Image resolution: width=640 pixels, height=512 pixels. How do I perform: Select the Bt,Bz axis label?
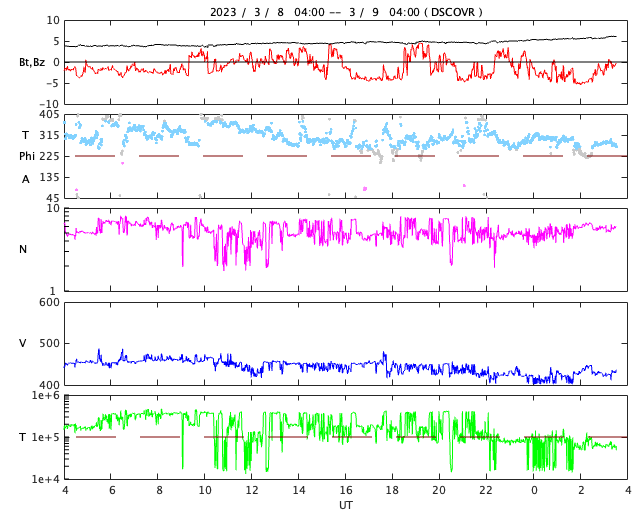pyautogui.click(x=32, y=62)
